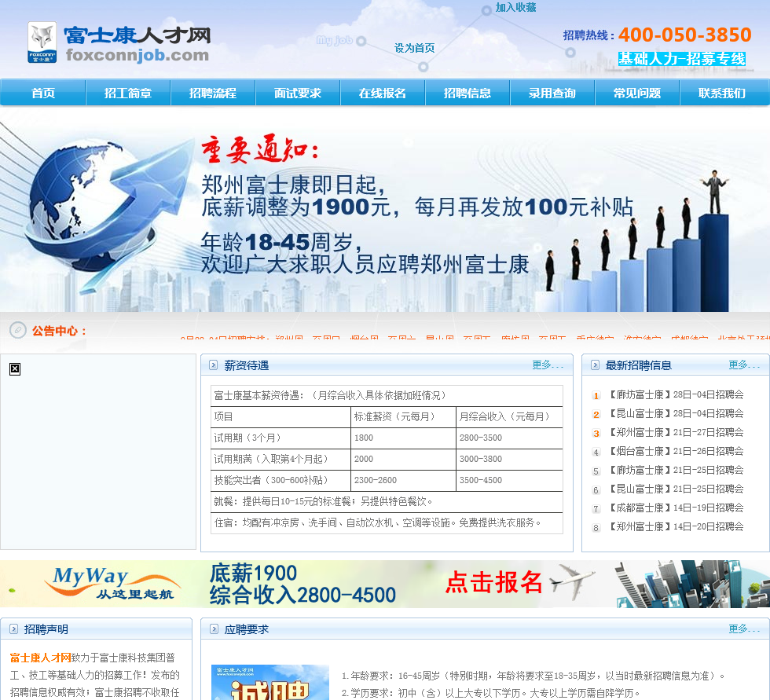Click rank number 2 badge in recruitment list
This screenshot has height=700, width=770.
(x=596, y=414)
